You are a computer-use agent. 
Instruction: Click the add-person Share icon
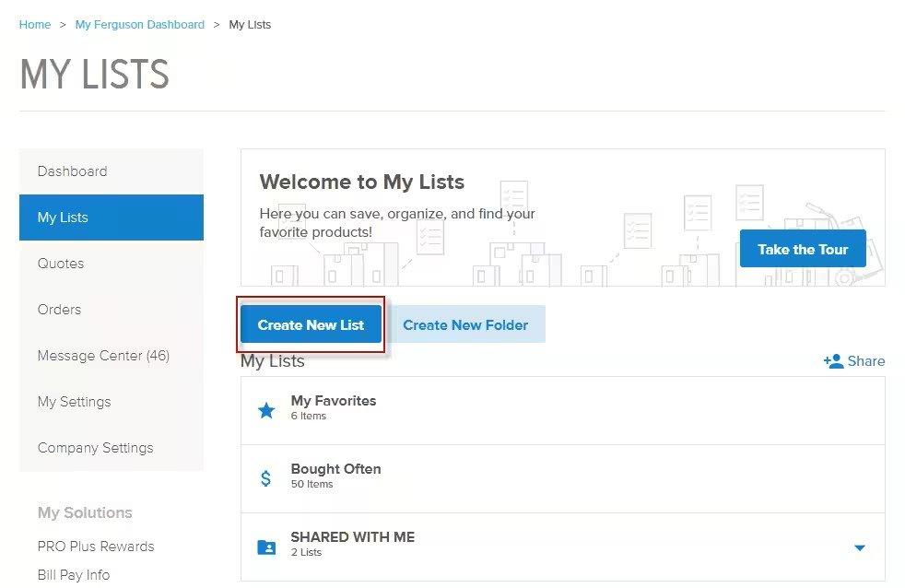(833, 361)
